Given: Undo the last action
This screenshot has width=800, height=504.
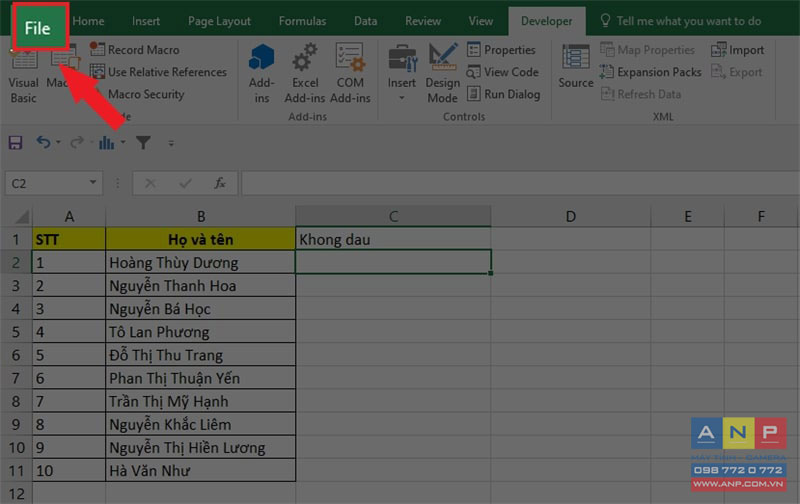Looking at the screenshot, I should click(x=43, y=142).
